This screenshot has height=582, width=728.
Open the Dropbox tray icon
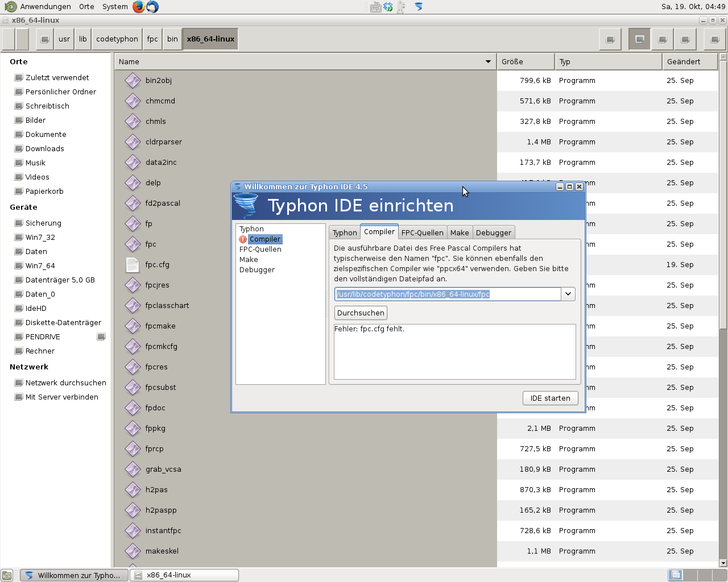coord(388,7)
